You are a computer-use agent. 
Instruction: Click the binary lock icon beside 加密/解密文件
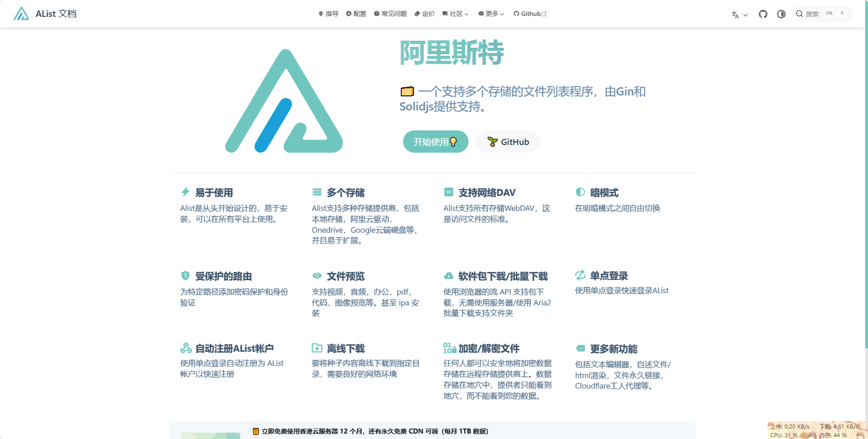449,348
